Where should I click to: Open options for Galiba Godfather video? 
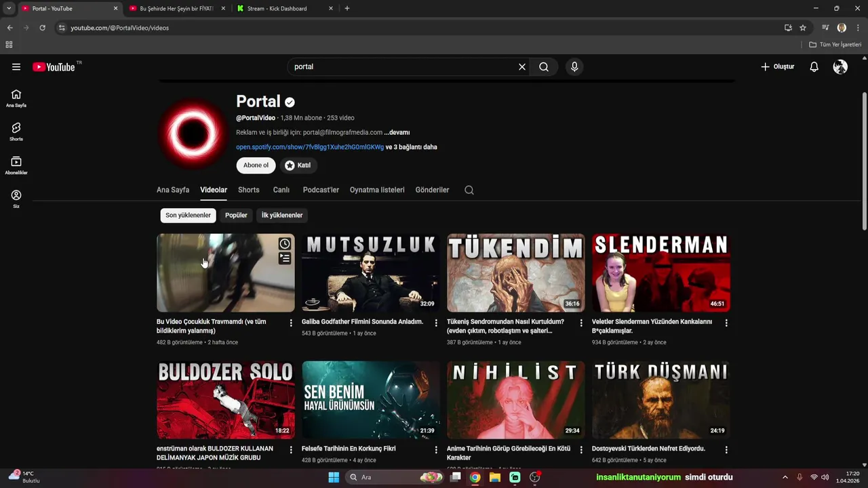[436, 323]
